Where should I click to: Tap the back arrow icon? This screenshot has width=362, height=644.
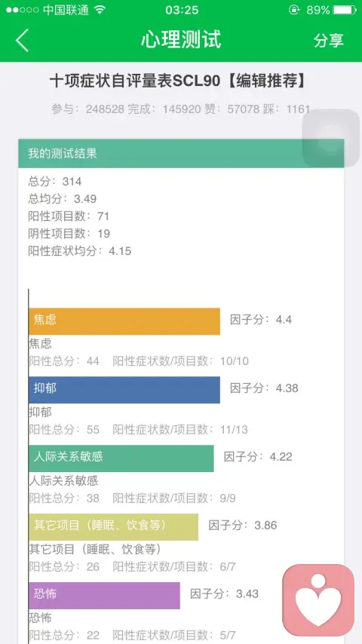[x=22, y=40]
